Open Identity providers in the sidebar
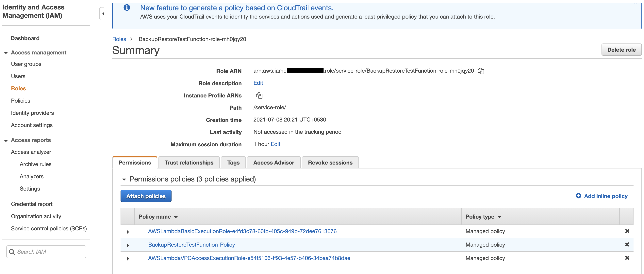The width and height of the screenshot is (644, 274). click(x=32, y=113)
